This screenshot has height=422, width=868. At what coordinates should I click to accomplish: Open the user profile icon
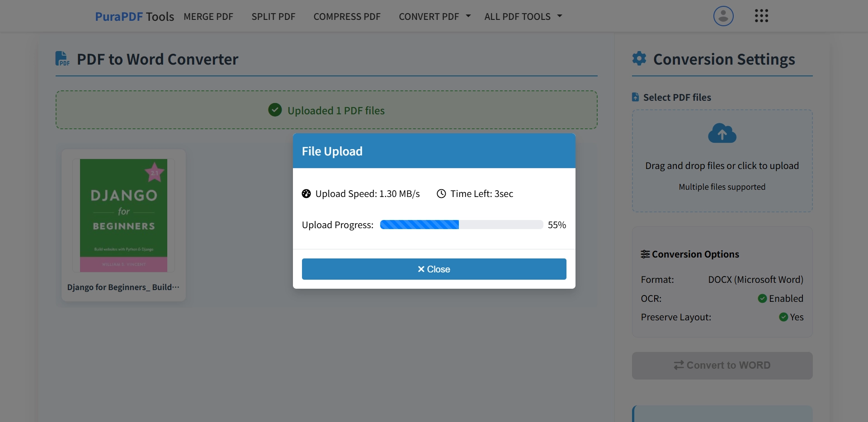coord(723,16)
